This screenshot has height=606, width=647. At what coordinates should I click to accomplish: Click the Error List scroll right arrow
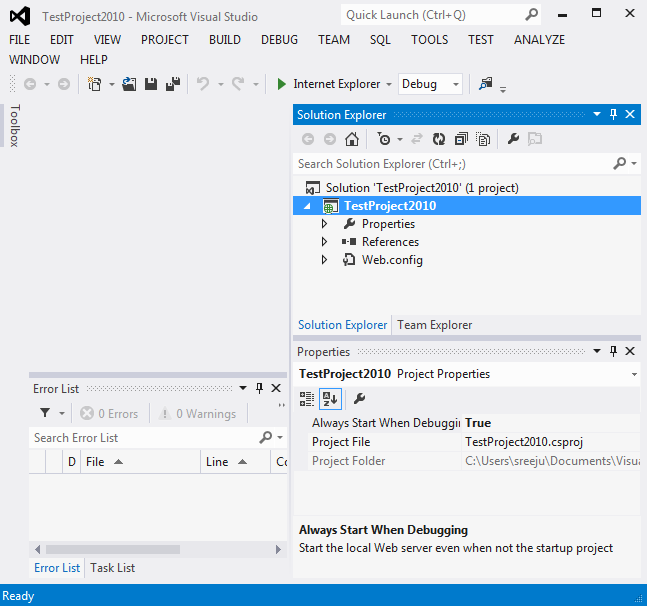click(x=278, y=549)
